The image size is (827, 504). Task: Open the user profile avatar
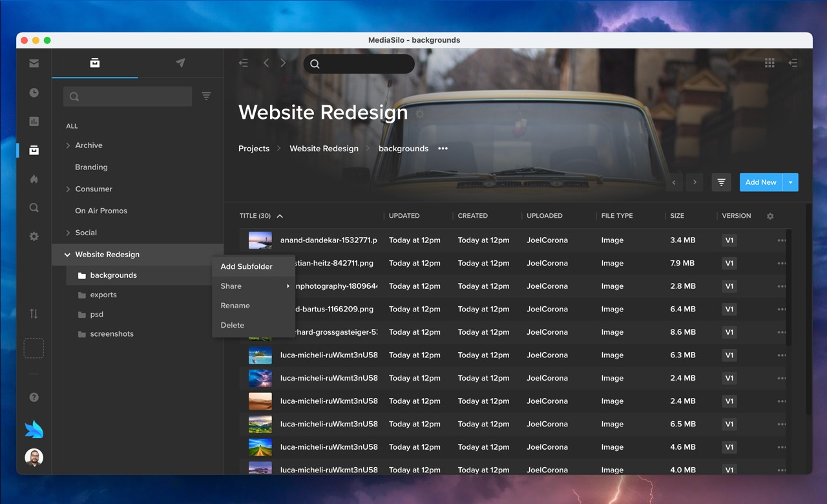(x=34, y=457)
